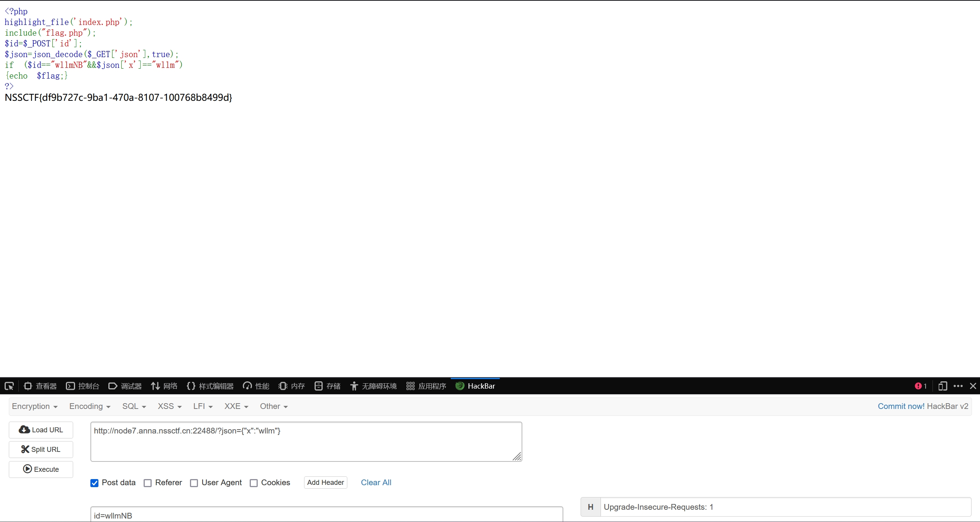Click the Add Header button
Screen dimensions: 980x522
click(x=326, y=483)
